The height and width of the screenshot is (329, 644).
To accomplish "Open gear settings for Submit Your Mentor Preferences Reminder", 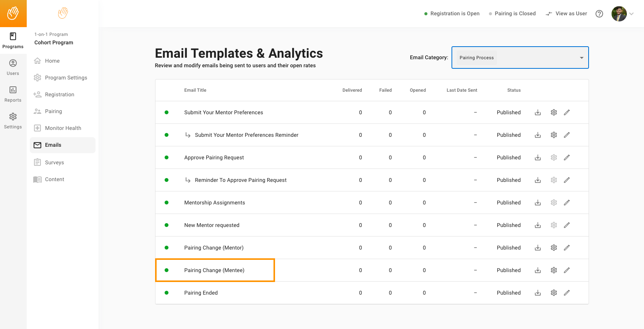I will pos(553,135).
